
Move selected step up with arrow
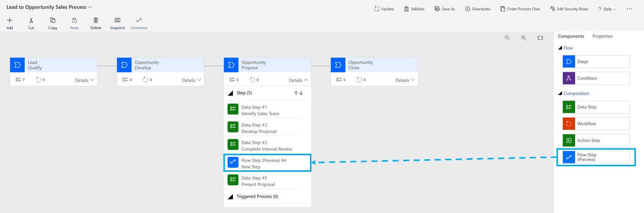point(296,93)
